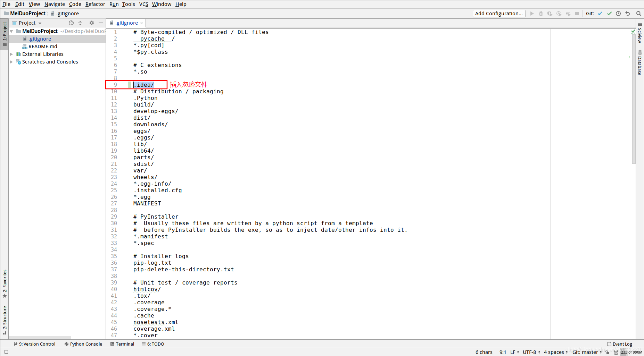This screenshot has width=644, height=356.
Task: Open Project panel settings gear
Action: [x=92, y=23]
